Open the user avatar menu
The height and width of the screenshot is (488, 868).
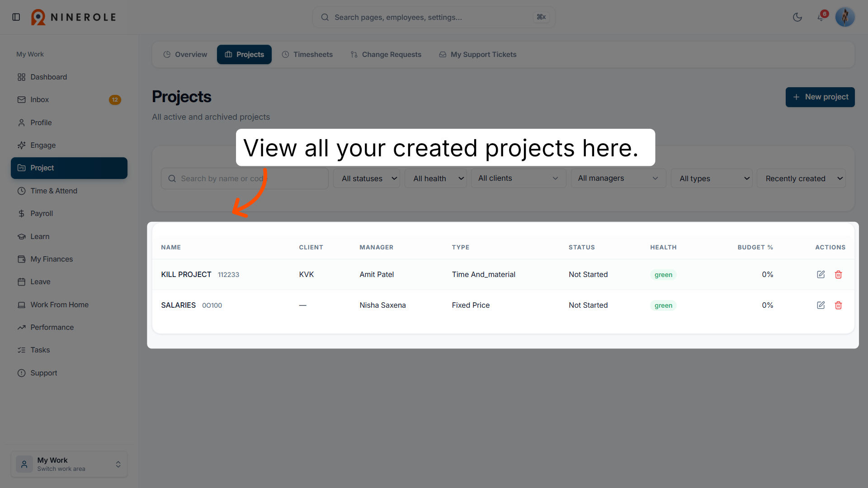845,17
